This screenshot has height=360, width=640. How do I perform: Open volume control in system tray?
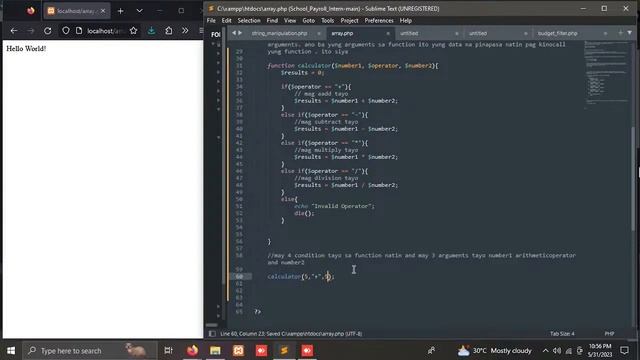tap(557, 350)
